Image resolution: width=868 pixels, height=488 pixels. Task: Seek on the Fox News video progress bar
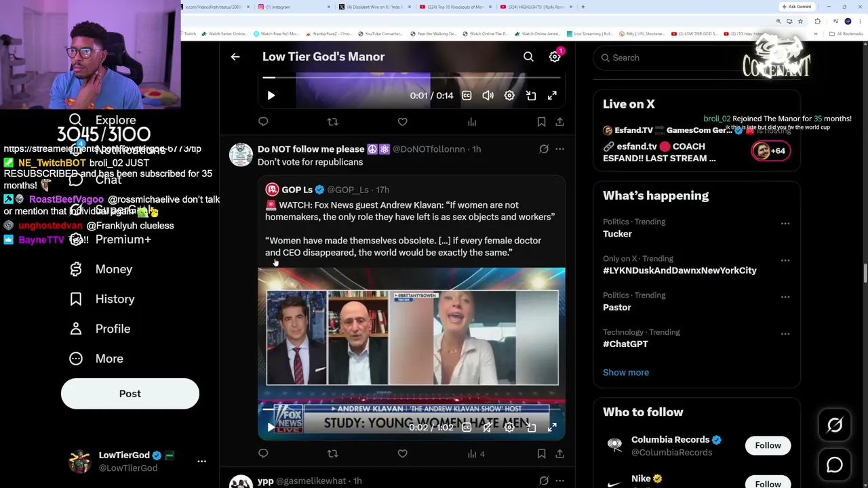(x=411, y=409)
